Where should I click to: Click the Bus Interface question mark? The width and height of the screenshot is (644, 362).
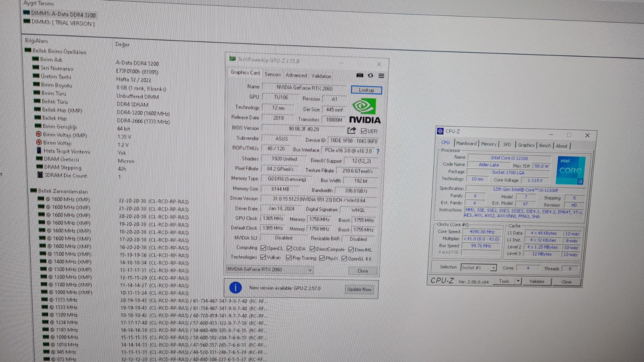tap(378, 151)
